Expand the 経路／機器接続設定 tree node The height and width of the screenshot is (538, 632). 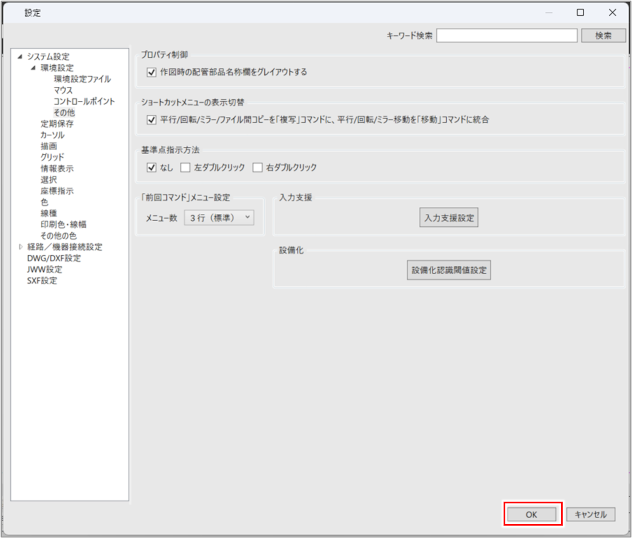click(x=20, y=246)
